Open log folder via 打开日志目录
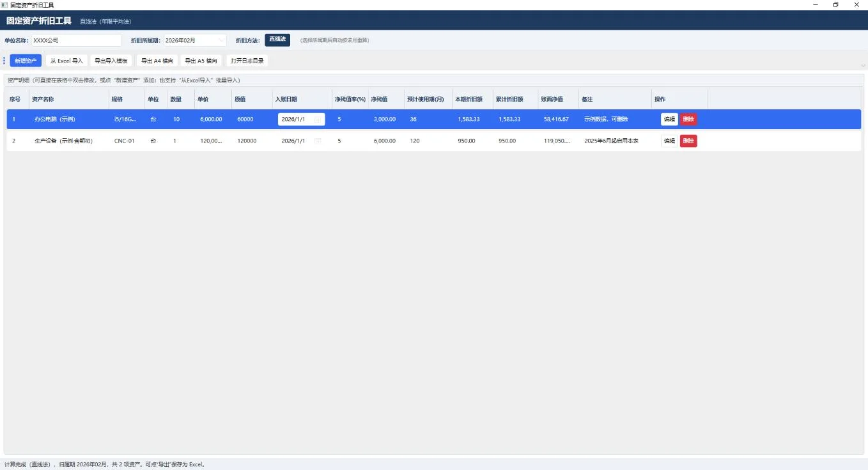The image size is (868, 470). pos(247,61)
